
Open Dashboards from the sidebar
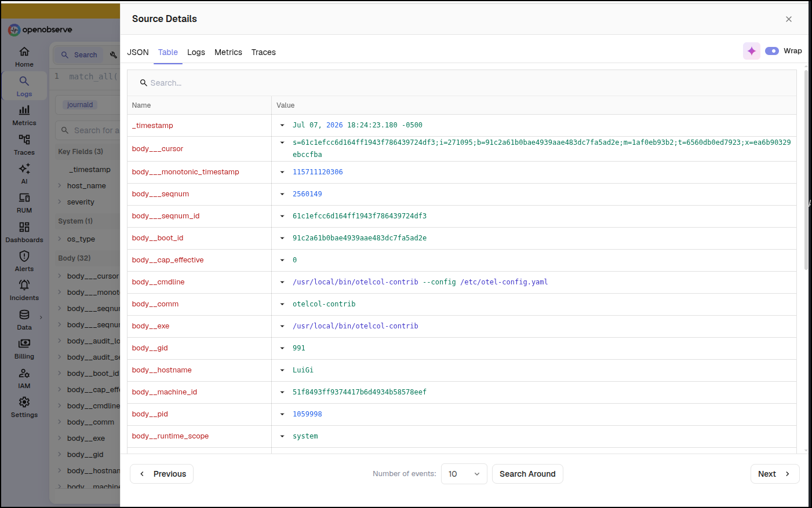point(24,232)
